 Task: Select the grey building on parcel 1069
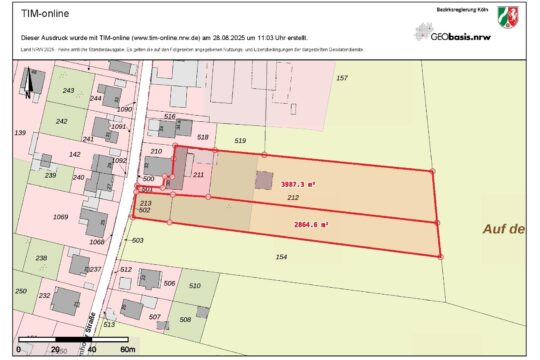(x=94, y=222)
